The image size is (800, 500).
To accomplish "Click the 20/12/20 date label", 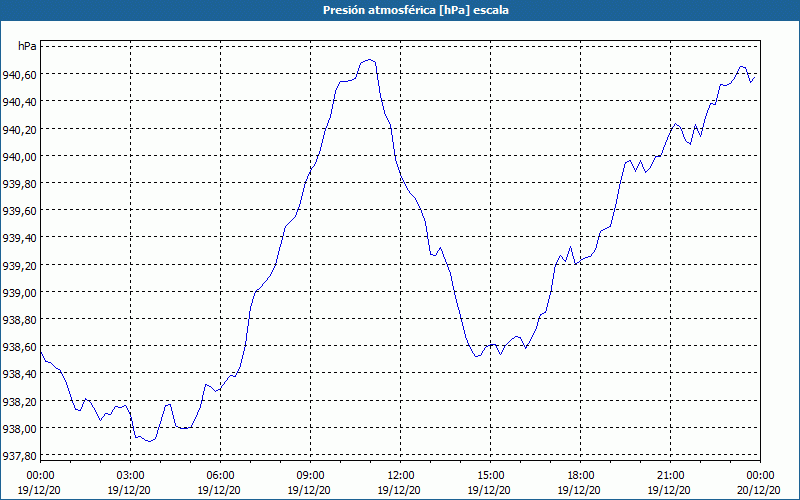I will 759,490.
